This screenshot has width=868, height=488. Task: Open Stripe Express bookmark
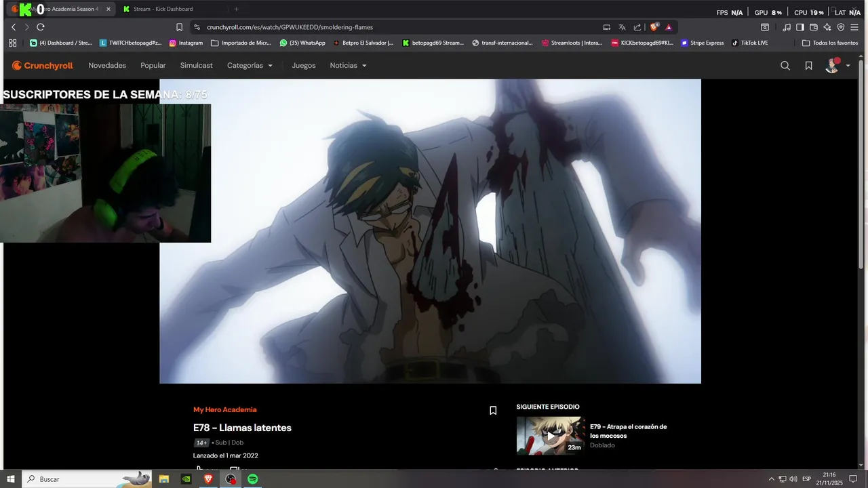[x=703, y=43]
